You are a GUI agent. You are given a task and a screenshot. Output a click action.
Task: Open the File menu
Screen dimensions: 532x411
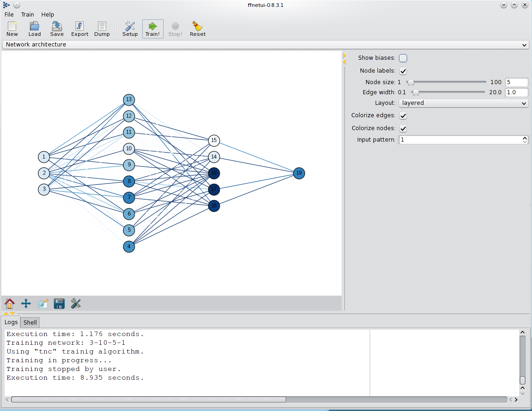coord(9,15)
